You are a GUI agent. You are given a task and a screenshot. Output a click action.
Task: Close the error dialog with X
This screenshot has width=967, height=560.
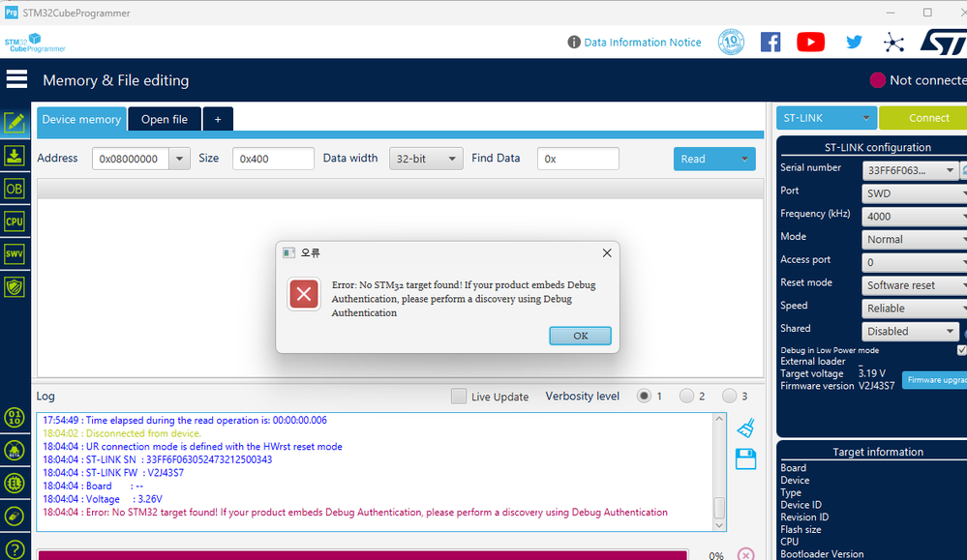607,253
